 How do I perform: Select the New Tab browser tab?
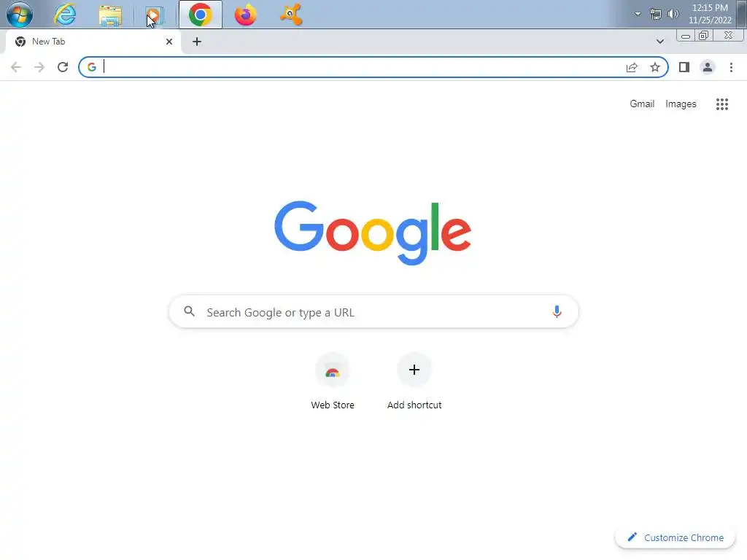[93, 42]
